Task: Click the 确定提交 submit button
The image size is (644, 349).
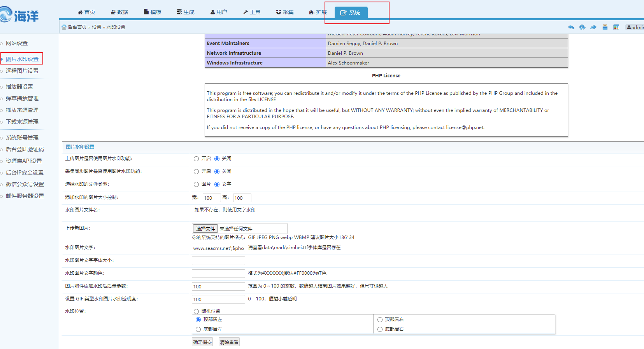Action: tap(202, 342)
